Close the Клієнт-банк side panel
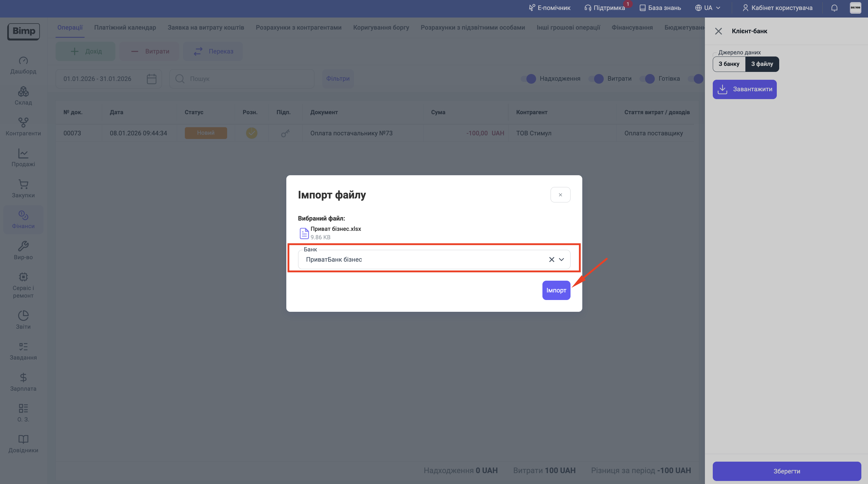The image size is (868, 484). coord(718,31)
